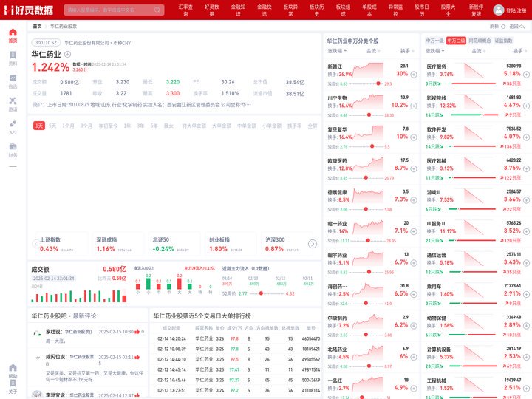This screenshot has width=532, height=399.
Task: Add 德展健康 via its plus icon
Action: (414, 199)
